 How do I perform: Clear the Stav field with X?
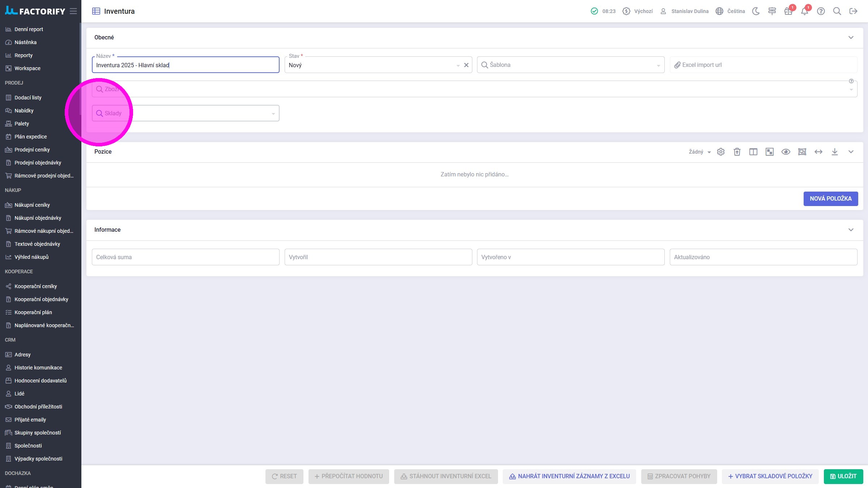pos(466,65)
